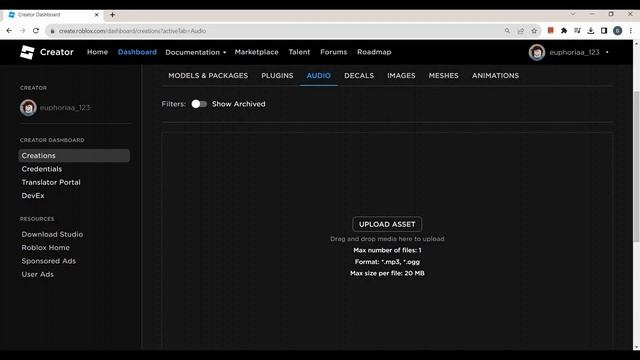This screenshot has height=360, width=640.
Task: Switch to the Meshes tab
Action: (443, 76)
